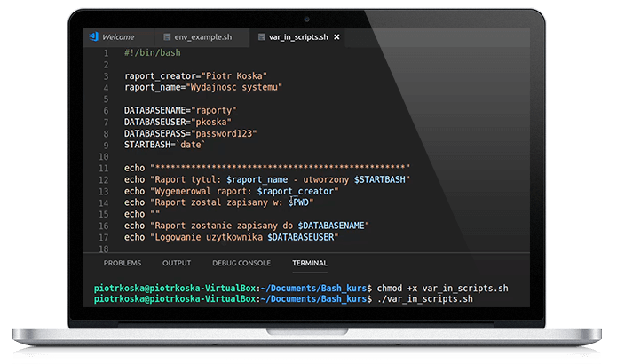Place cursor on STARTBASH date line
This screenshot has width=617, height=364.
pos(164,145)
